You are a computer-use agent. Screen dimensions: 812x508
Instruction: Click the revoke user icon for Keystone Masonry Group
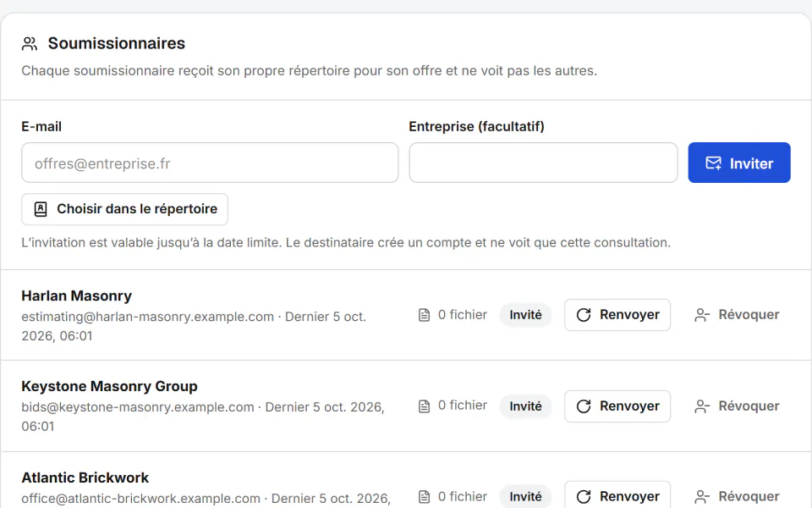702,406
